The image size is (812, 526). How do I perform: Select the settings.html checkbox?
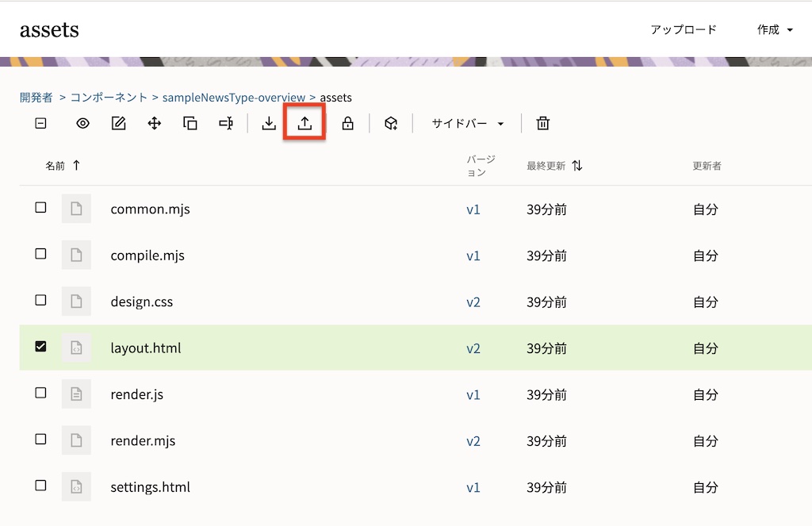40,486
